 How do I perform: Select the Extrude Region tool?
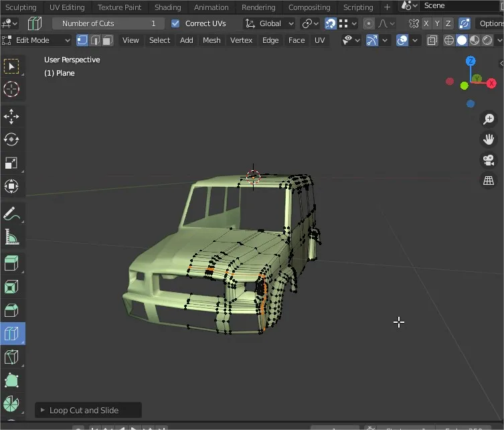[x=11, y=263]
